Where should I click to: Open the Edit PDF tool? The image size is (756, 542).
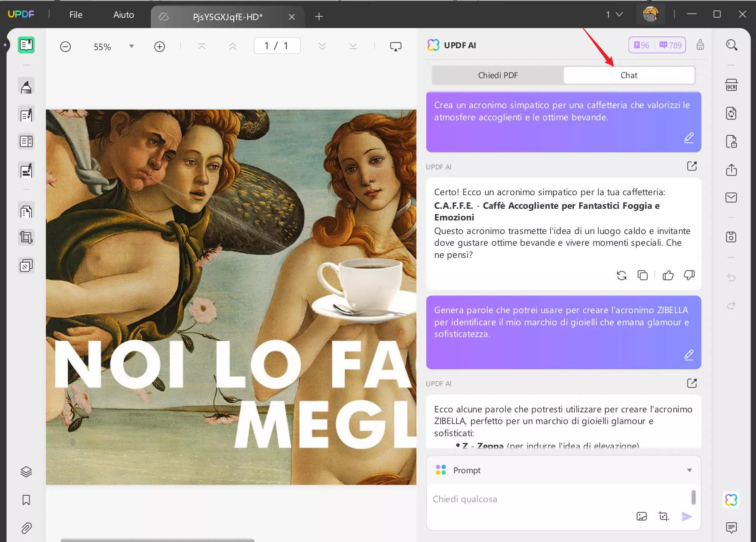pos(26,115)
